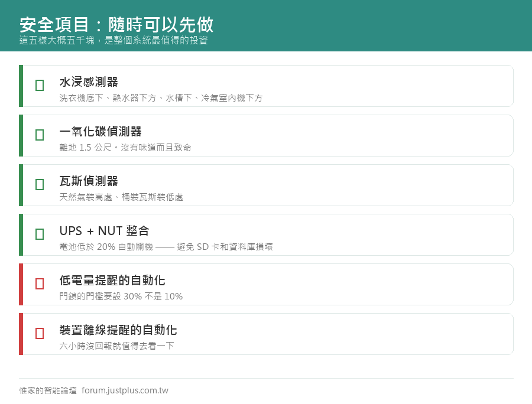Click the 離地 1.5 公尺 description text
This screenshot has width=532, height=404.
coord(125,148)
